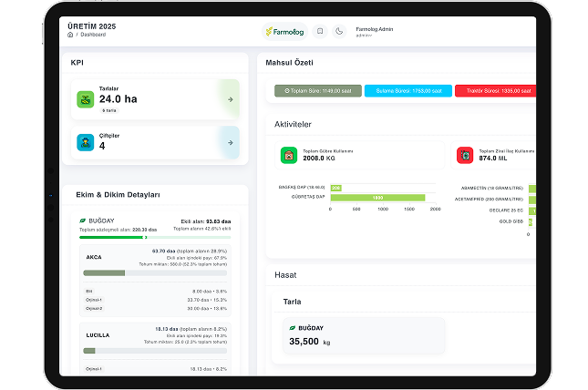588x390 pixels.
Task: Open Çiftçiler details with arrow
Action: (230, 142)
